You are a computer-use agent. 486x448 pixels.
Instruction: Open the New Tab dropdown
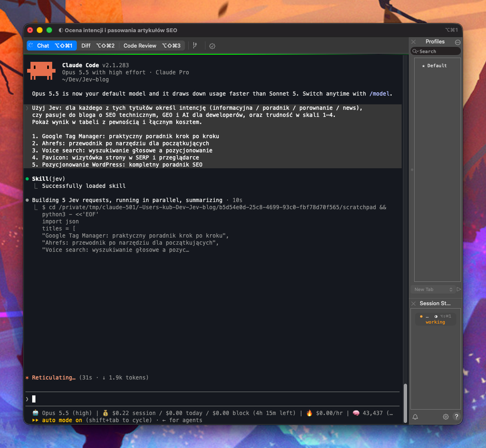433,289
